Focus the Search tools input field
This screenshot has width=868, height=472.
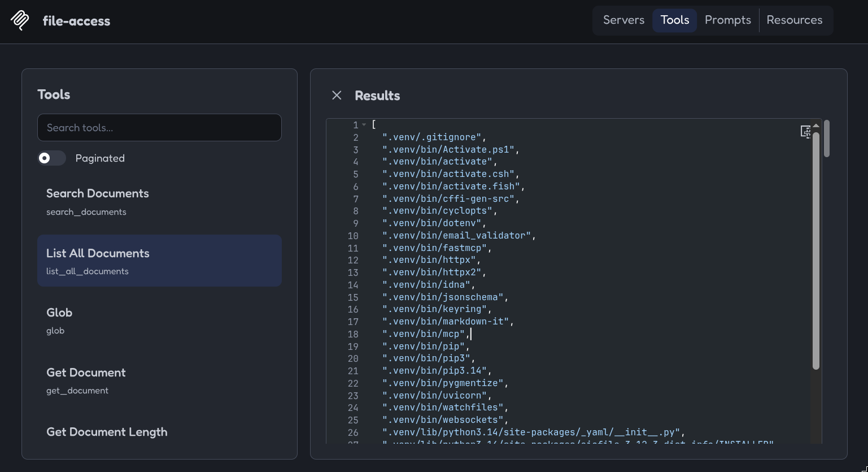tap(159, 128)
